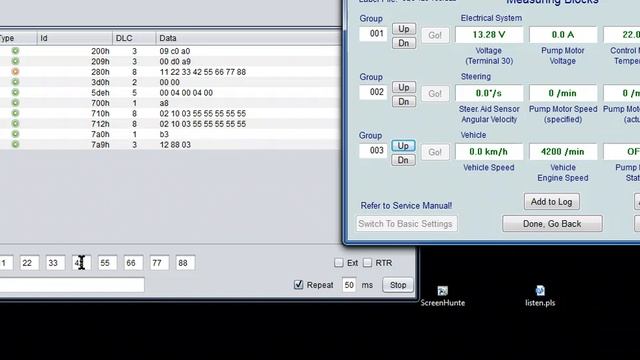Viewport: 640px width, 360px height.
Task: Select data '12 88 03' in row 7a9h
Action: click(175, 144)
